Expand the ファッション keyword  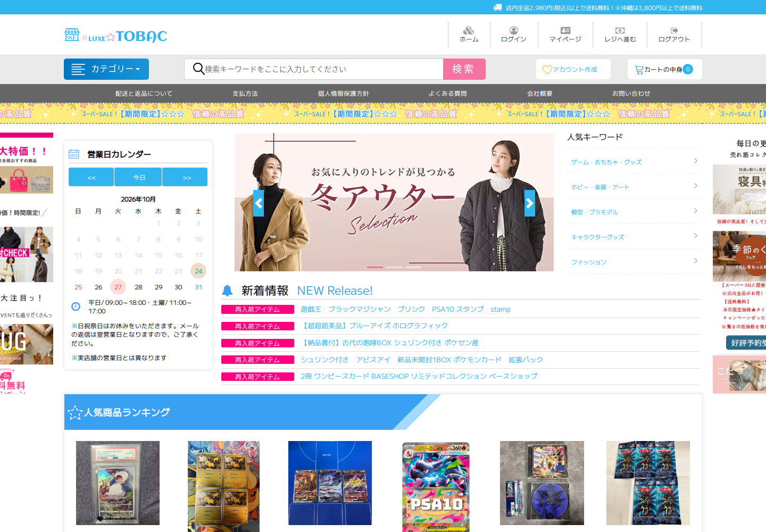[x=634, y=261]
